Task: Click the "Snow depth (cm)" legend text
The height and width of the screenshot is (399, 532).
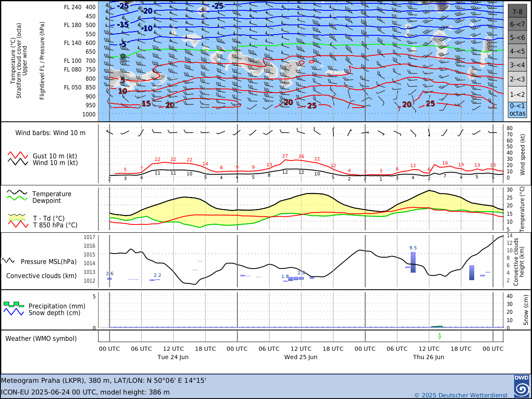Action: tap(54, 313)
